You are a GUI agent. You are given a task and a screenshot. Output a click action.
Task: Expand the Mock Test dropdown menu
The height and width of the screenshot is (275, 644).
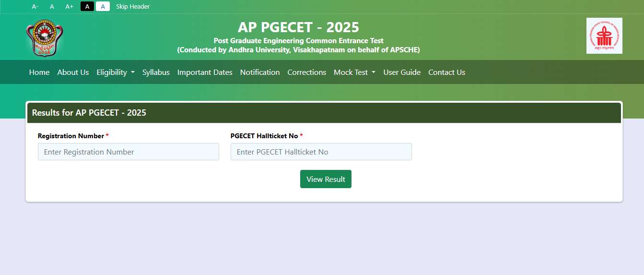click(x=354, y=72)
